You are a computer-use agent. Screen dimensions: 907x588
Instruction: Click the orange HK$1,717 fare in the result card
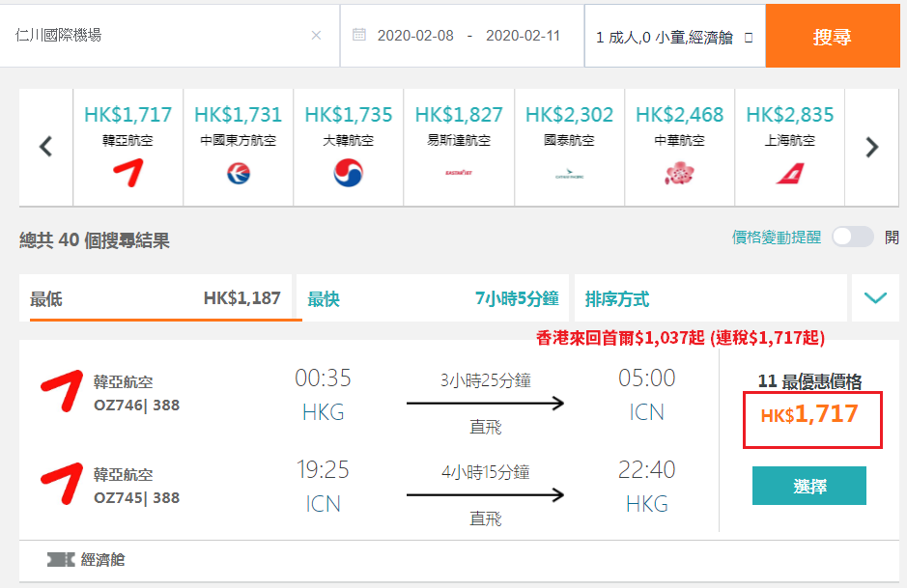tap(809, 414)
